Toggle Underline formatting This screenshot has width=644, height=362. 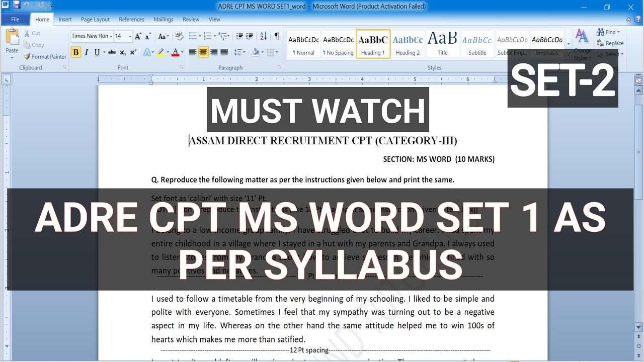click(x=97, y=52)
